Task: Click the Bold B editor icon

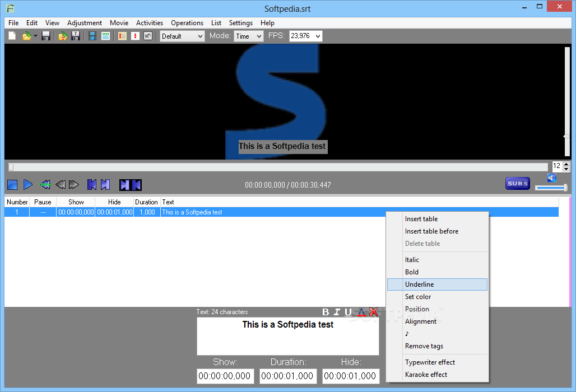Action: click(x=326, y=312)
